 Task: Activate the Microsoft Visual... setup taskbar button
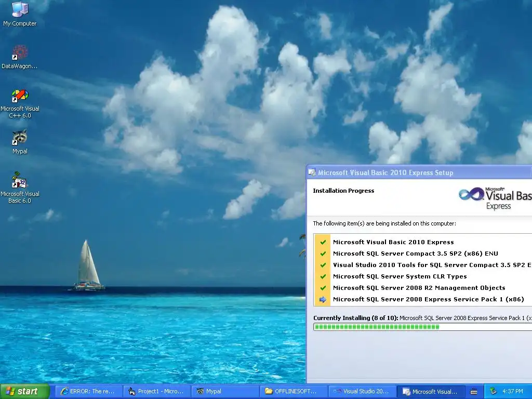pos(431,392)
